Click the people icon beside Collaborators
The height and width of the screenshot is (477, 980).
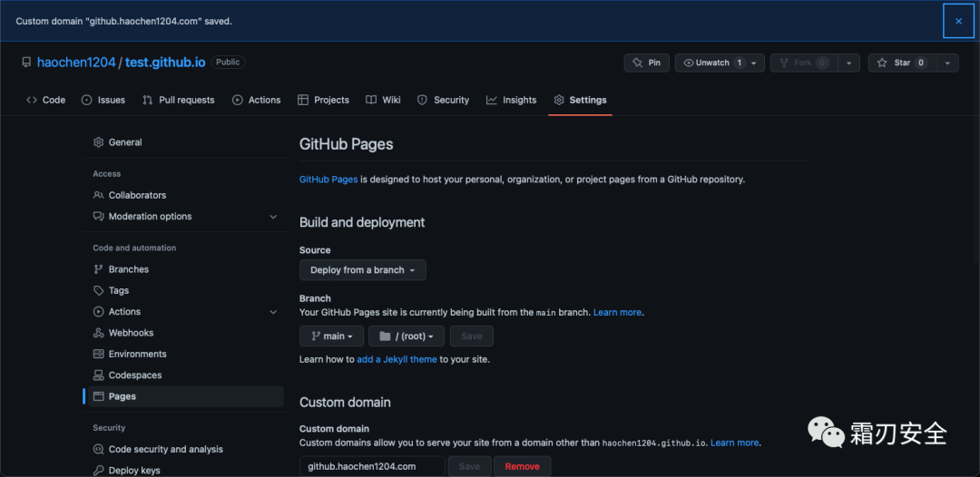(x=98, y=195)
